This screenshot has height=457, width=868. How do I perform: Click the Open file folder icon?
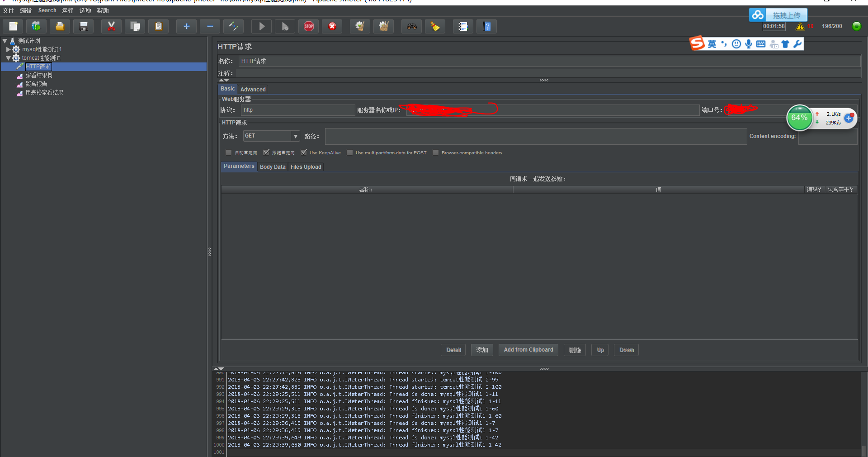click(60, 26)
